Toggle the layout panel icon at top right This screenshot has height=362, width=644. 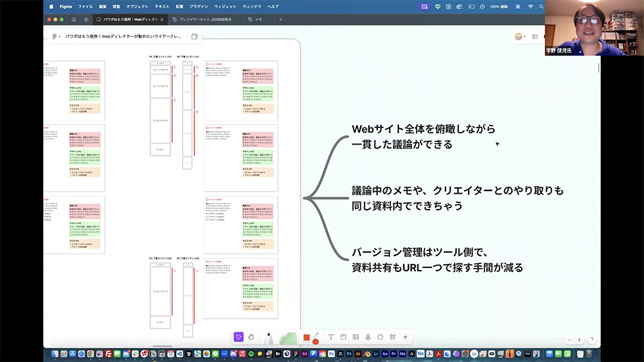(x=535, y=37)
